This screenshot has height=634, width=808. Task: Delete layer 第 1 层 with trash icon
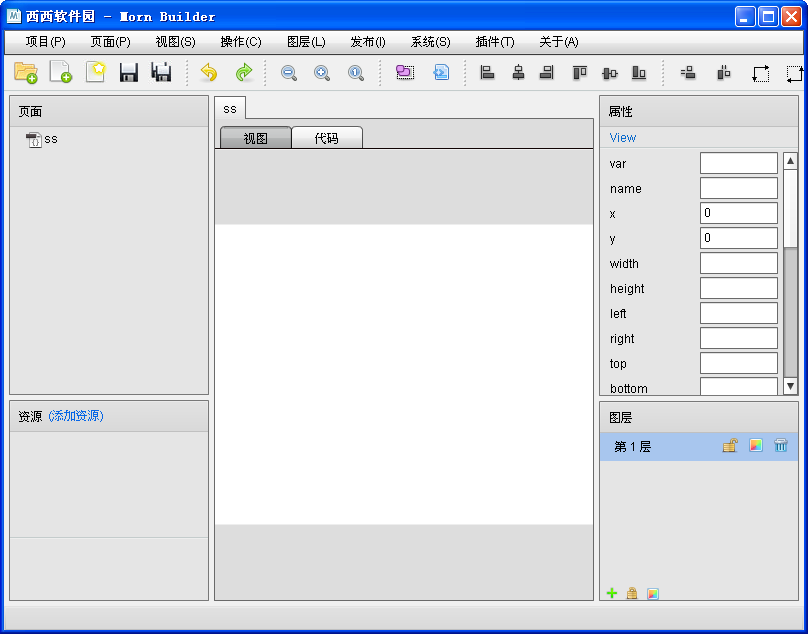point(781,445)
